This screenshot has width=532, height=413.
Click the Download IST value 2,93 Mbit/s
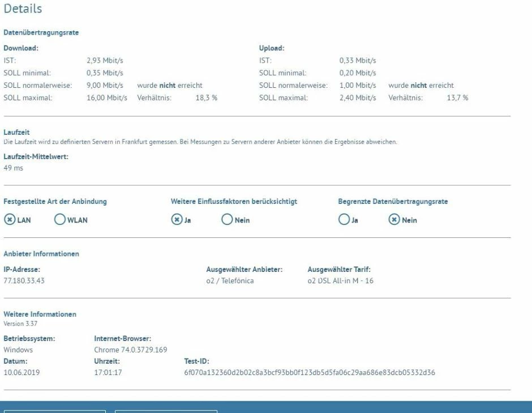coord(105,61)
